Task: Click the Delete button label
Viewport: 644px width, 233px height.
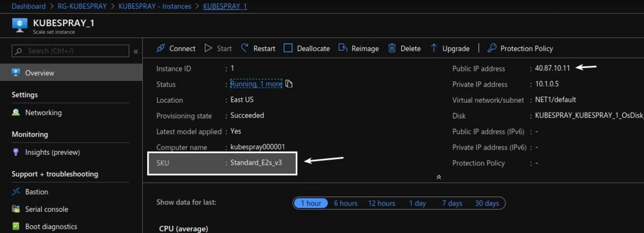Action: tap(410, 48)
